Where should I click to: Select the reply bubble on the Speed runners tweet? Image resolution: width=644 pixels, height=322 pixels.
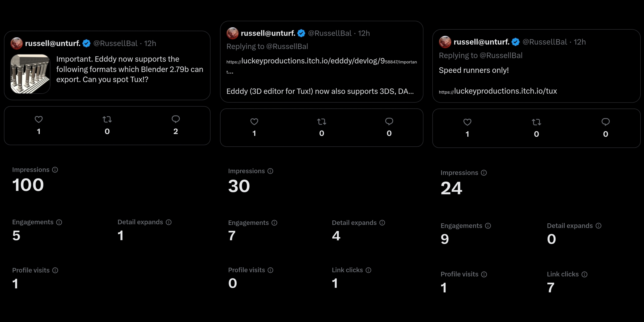point(605,122)
